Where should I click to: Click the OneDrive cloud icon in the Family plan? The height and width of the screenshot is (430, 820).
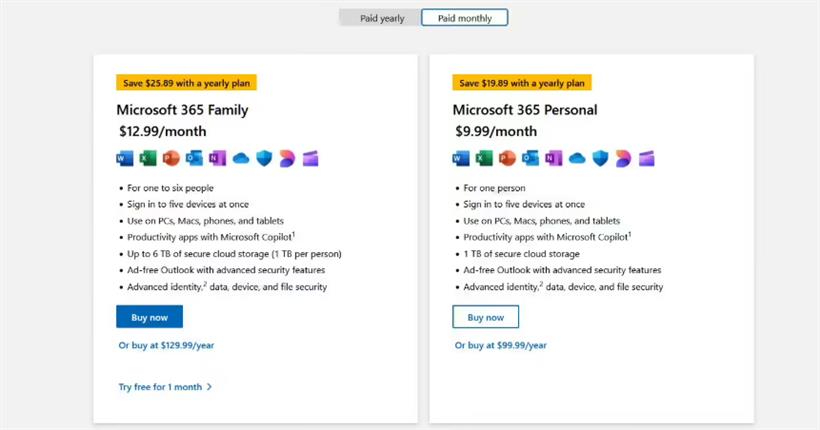click(x=241, y=158)
